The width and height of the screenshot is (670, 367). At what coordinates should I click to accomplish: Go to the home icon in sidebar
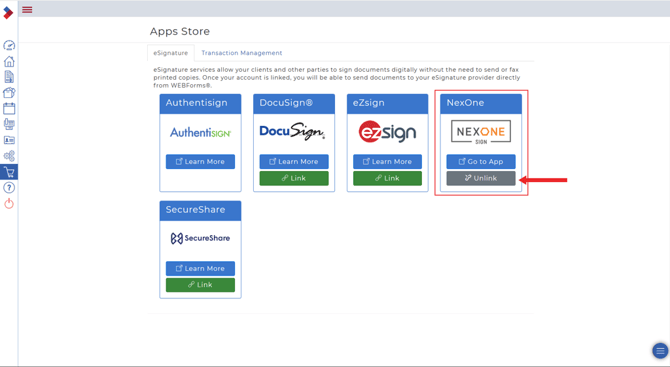(x=9, y=62)
